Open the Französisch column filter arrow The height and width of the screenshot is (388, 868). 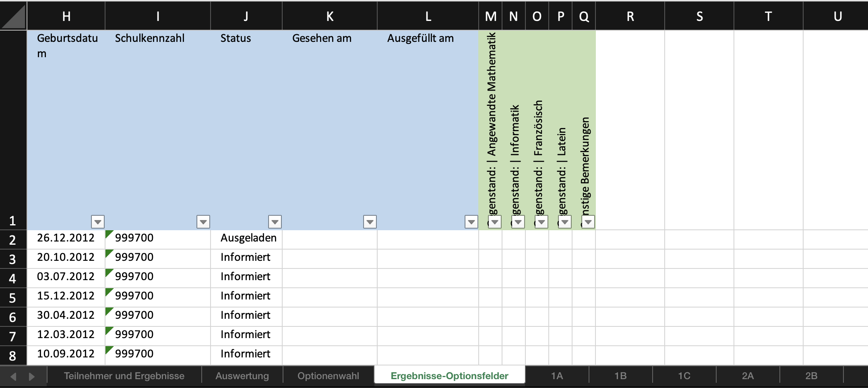(541, 222)
